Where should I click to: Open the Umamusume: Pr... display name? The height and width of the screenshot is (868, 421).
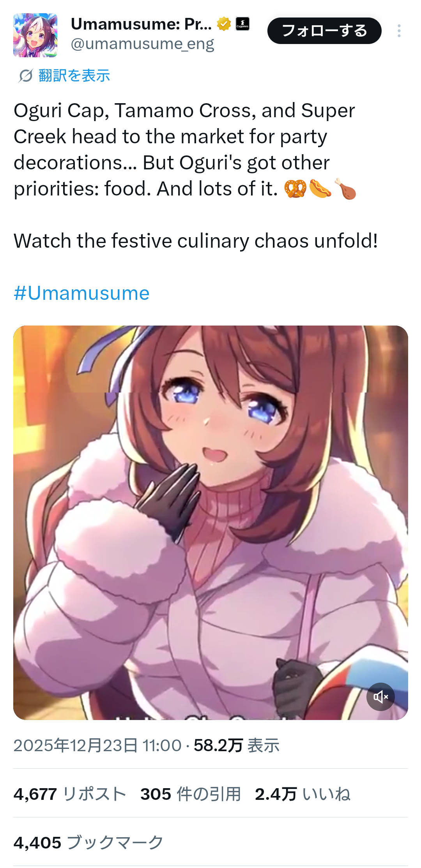coord(141,24)
